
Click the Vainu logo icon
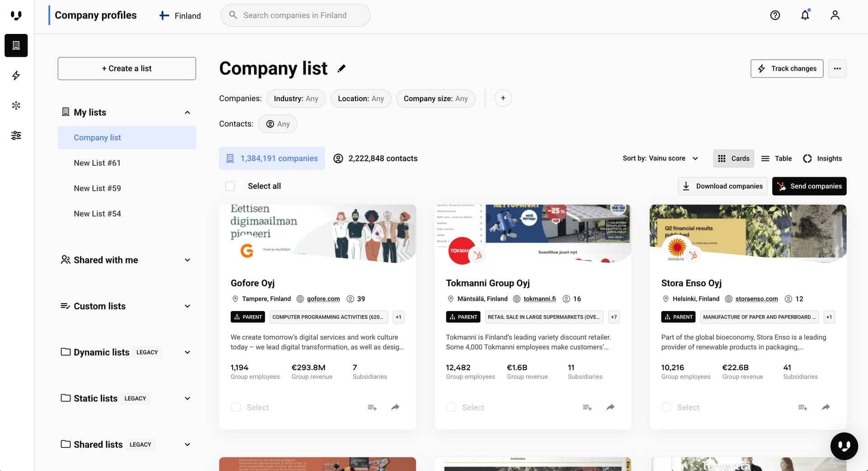coord(16,16)
